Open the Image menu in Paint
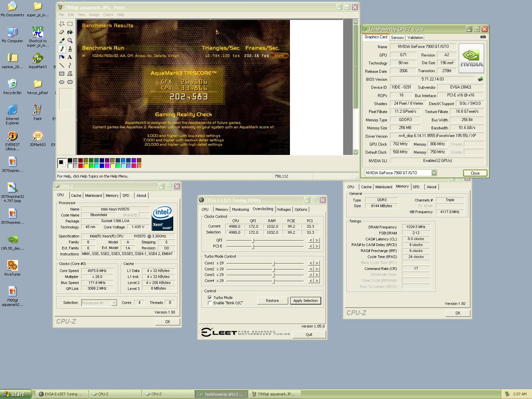The height and width of the screenshot is (399, 532). [x=94, y=15]
